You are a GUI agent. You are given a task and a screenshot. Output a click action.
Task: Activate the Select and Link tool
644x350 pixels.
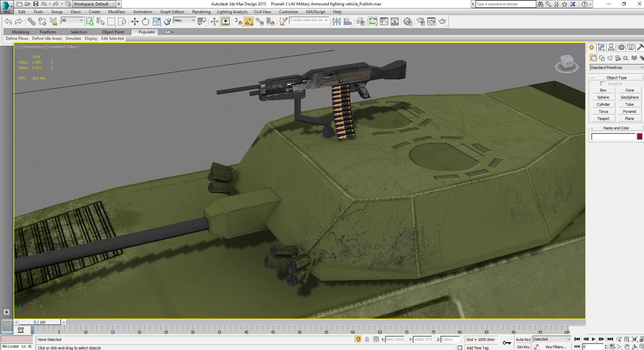(x=31, y=22)
